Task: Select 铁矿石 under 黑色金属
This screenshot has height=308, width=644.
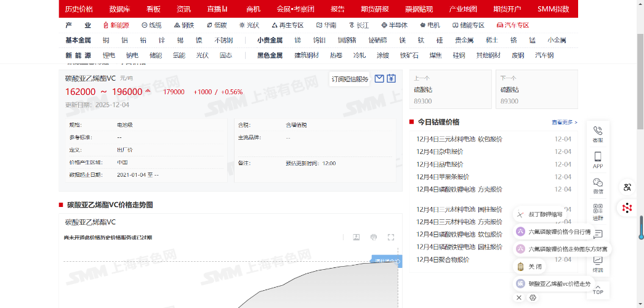Action: pyautogui.click(x=409, y=55)
